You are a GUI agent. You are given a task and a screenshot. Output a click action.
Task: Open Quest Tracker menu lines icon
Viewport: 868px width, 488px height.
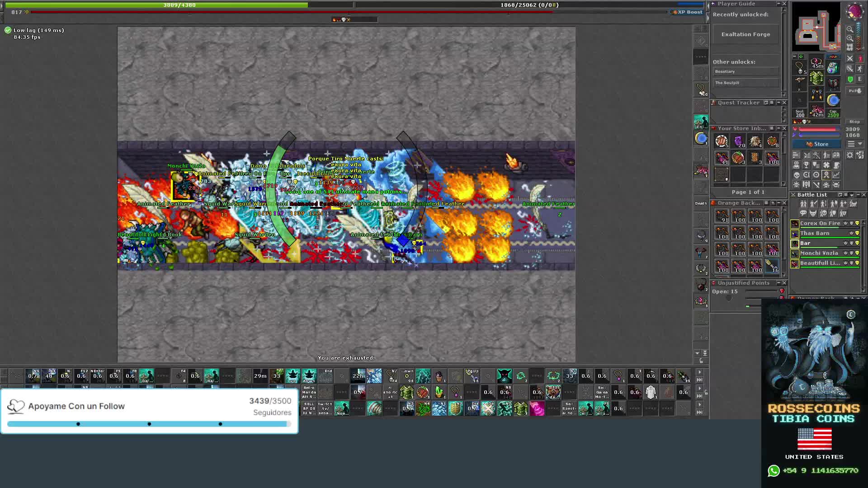click(771, 103)
